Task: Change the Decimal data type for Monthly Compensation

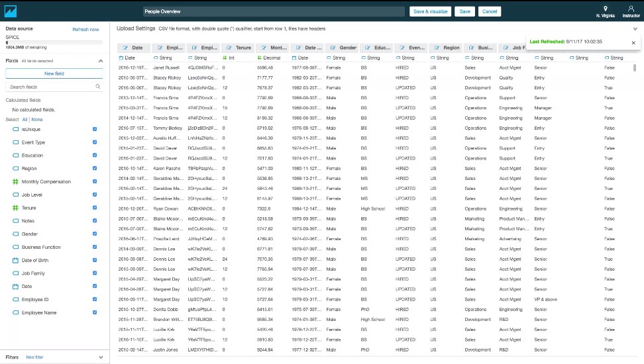Action: [x=268, y=58]
